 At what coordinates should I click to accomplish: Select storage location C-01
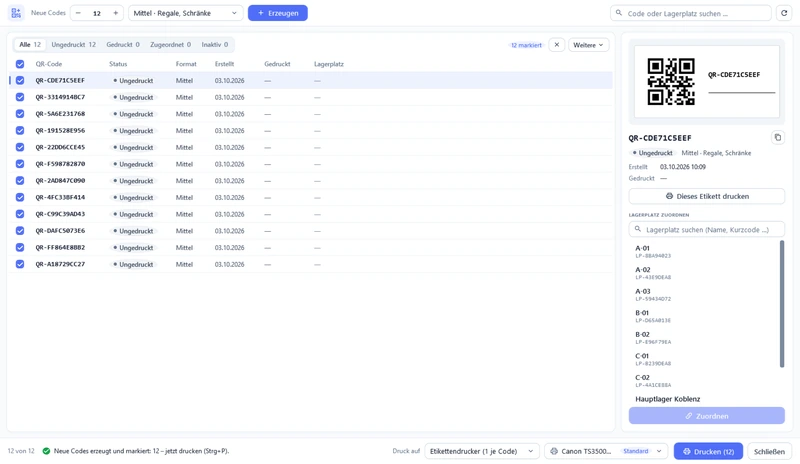click(704, 359)
